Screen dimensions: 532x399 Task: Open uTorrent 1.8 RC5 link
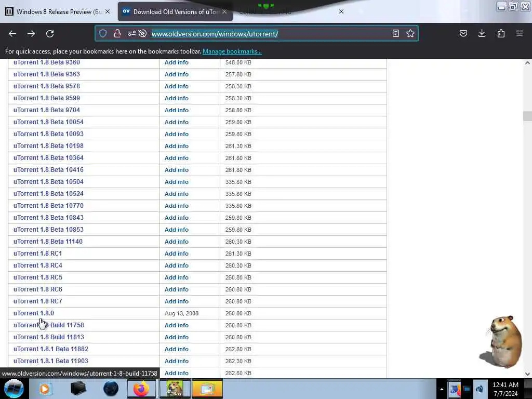(x=38, y=277)
